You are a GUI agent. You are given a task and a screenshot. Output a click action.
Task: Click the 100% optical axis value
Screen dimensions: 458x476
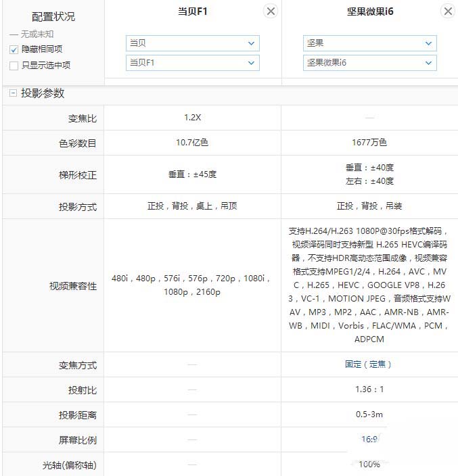369,464
